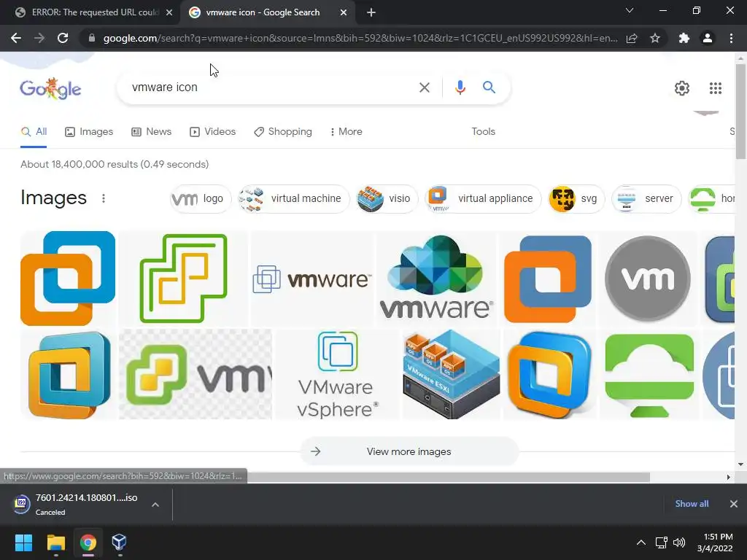This screenshot has width=747, height=560.
Task: Open the VMware ESXi server image
Action: point(451,375)
